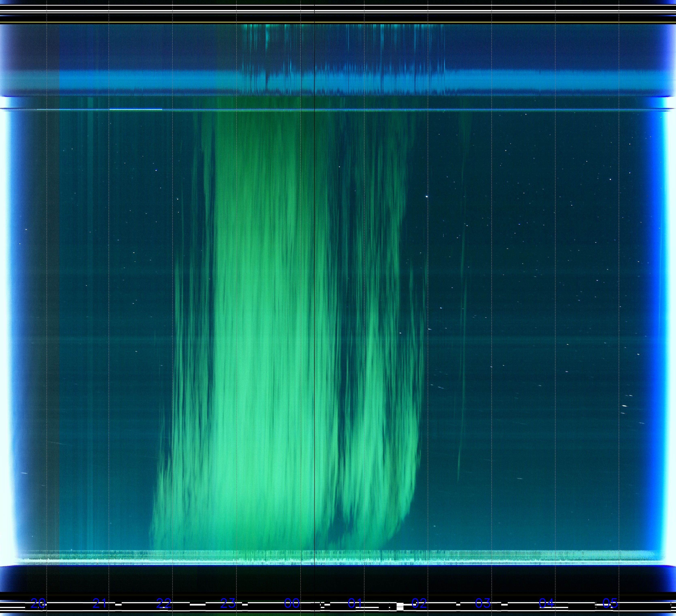The image size is (676, 616).
Task: Click the bright white line segment near top
Action: pyautogui.click(x=136, y=109)
